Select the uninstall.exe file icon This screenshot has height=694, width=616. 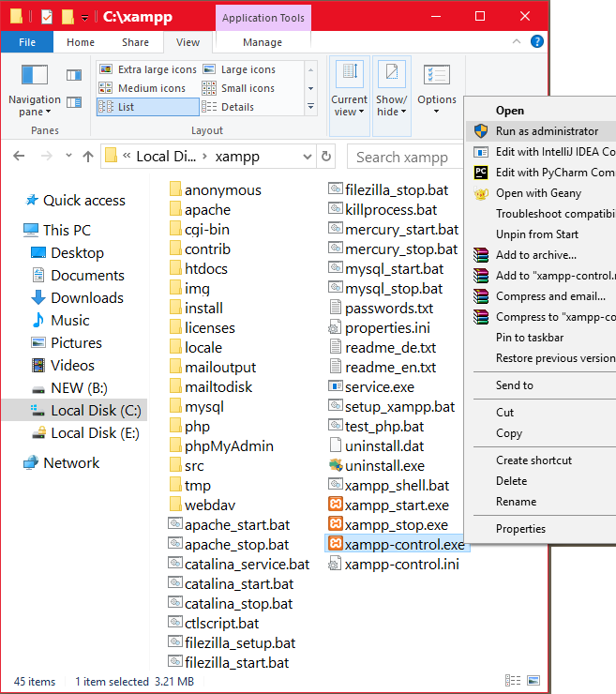(x=336, y=465)
